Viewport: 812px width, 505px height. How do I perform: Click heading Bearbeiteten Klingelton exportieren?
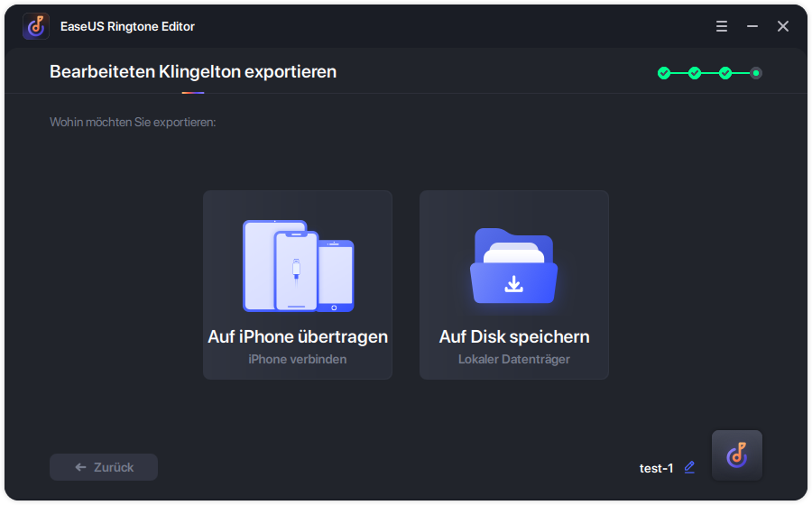[x=193, y=72]
